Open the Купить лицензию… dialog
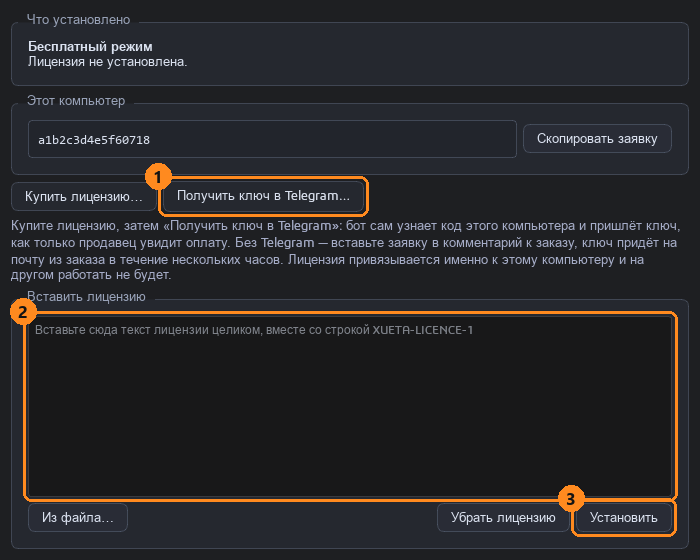 point(83,196)
